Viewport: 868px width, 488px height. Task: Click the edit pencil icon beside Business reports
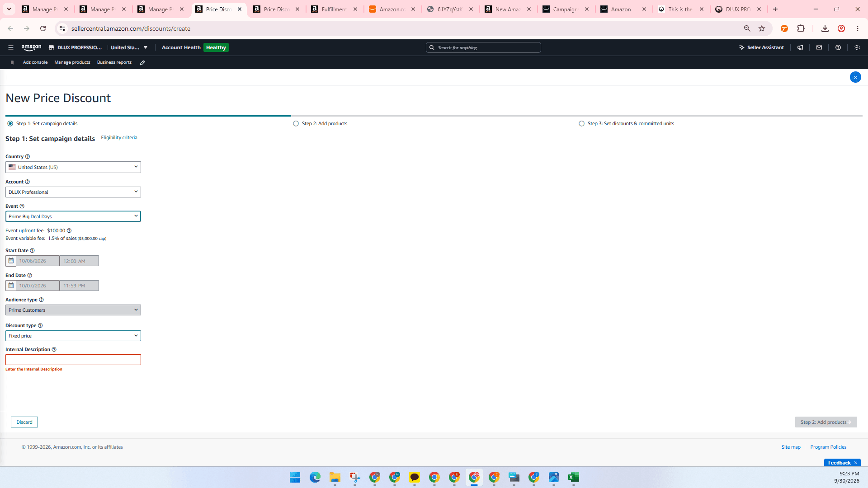(x=142, y=63)
